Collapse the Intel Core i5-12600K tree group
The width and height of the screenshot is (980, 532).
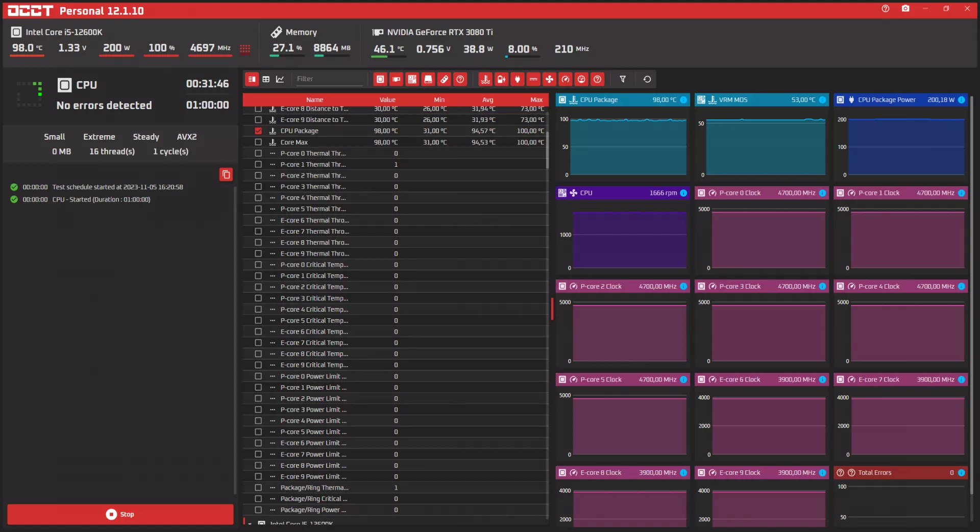pos(250,524)
